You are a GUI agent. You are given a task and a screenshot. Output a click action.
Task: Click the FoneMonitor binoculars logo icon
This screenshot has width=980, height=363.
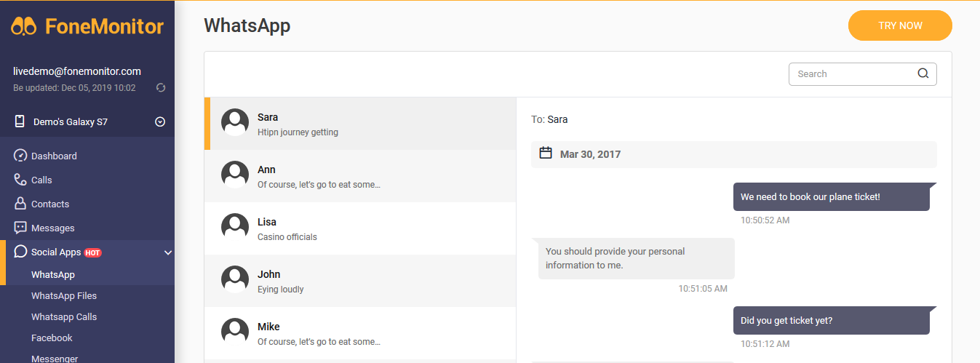[x=24, y=27]
